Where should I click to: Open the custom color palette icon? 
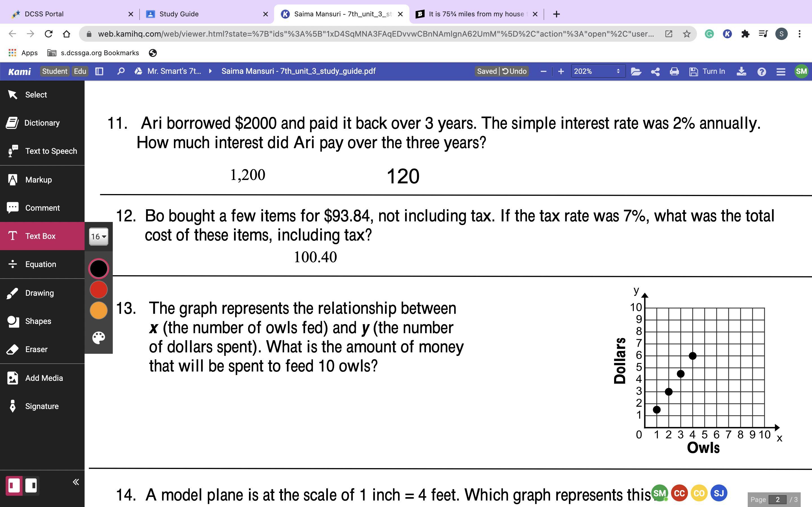(x=99, y=338)
